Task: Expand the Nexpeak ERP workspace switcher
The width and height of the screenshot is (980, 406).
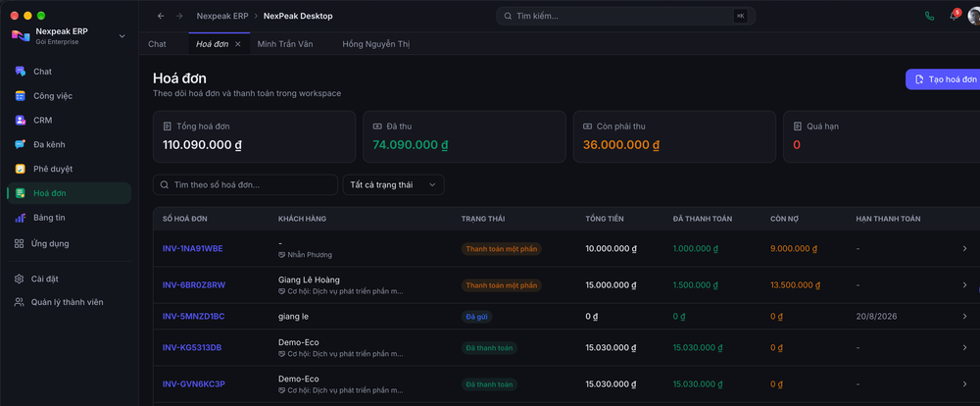Action: (x=122, y=36)
